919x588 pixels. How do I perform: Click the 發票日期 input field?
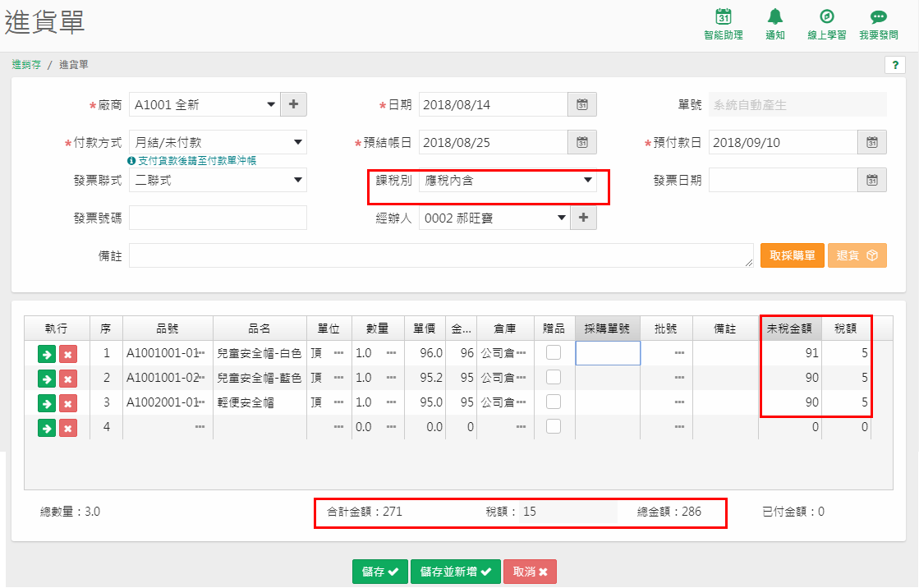click(783, 179)
